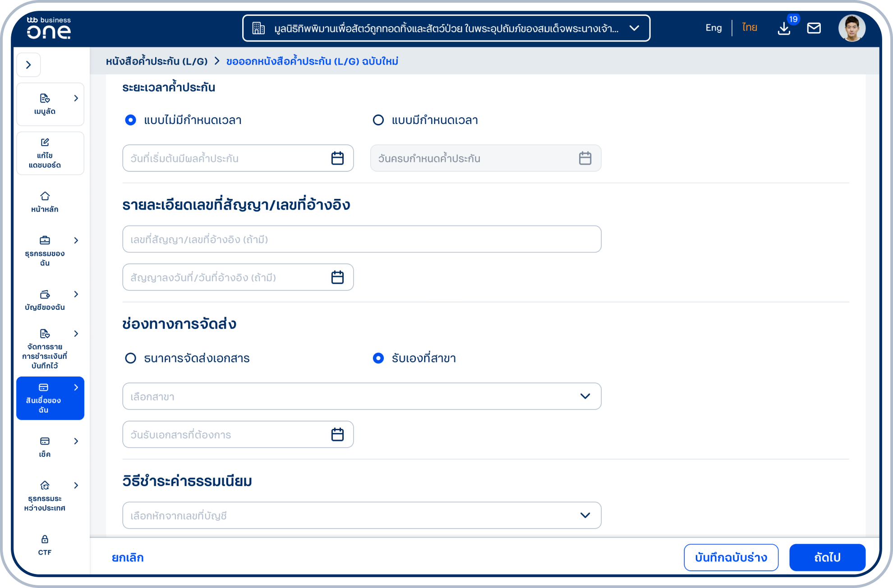Expand สินเชื่อของฉัน submenu chevron

pos(76,387)
